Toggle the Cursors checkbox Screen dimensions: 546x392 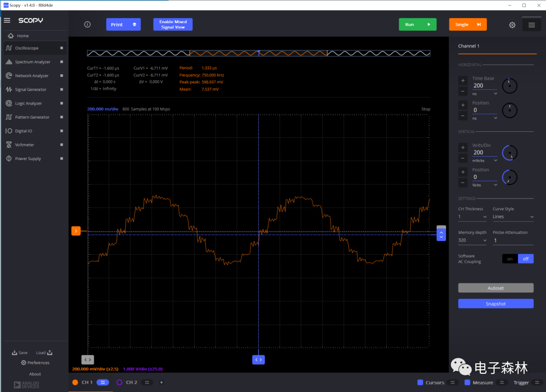tap(420, 382)
